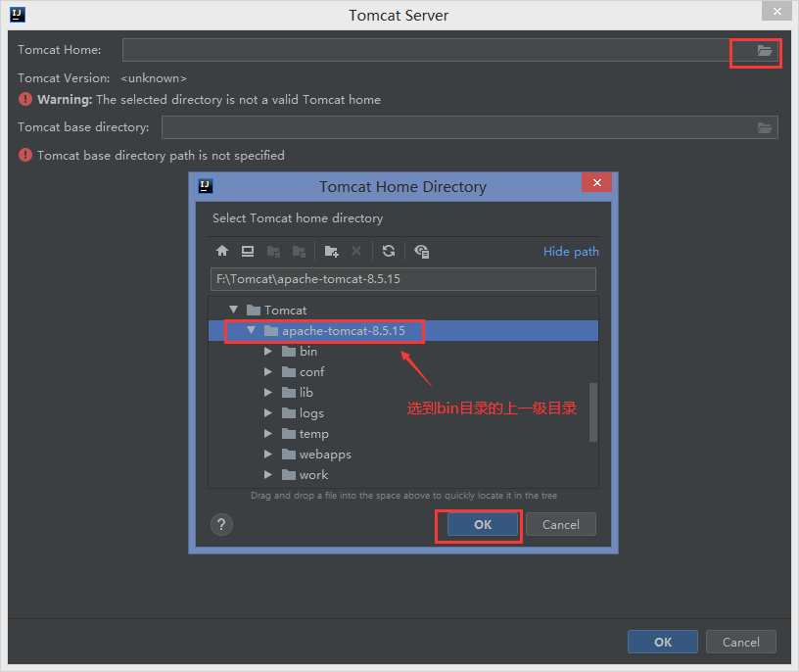The image size is (799, 672).
Task: Click Cancel in the Tomcat Server window
Action: pos(741,642)
